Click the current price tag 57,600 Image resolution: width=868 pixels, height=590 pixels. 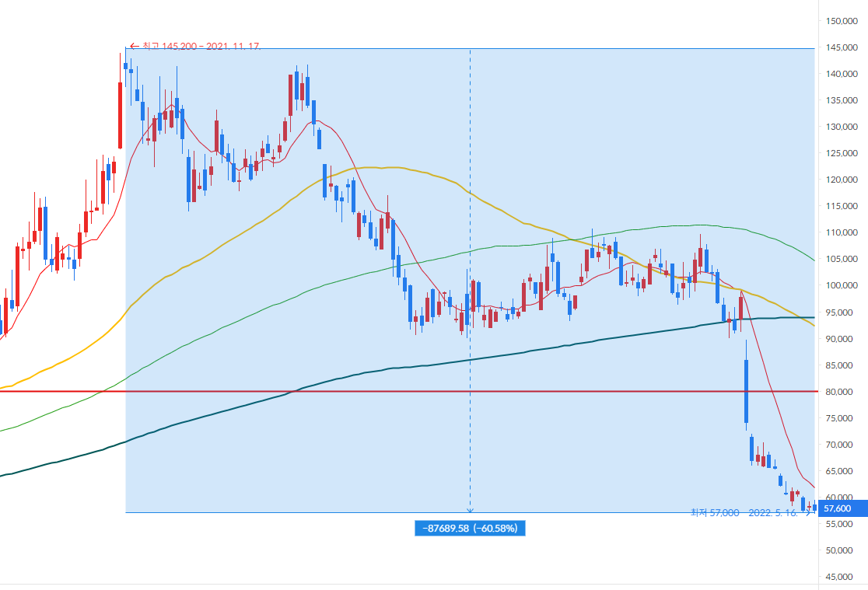pos(842,508)
